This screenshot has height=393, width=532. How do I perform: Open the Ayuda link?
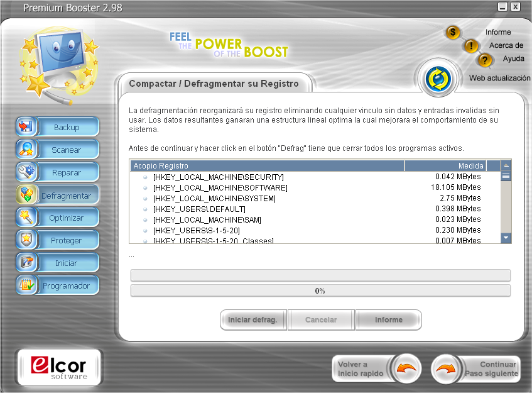513,58
